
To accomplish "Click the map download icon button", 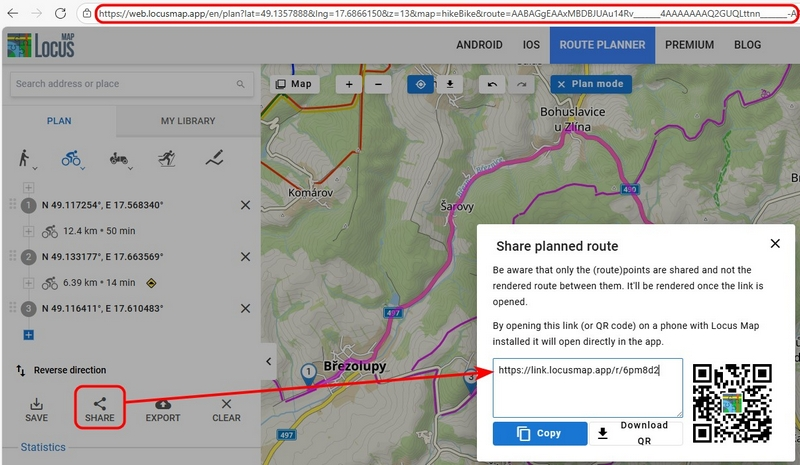I will [x=450, y=85].
